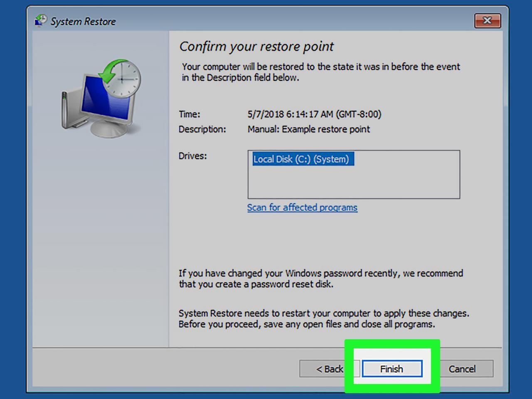Screen dimensions: 532x399
Task: Click the Finish button
Action: (391, 369)
